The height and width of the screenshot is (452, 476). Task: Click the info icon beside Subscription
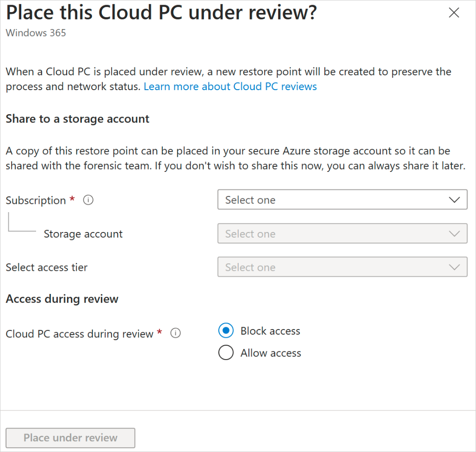[88, 200]
